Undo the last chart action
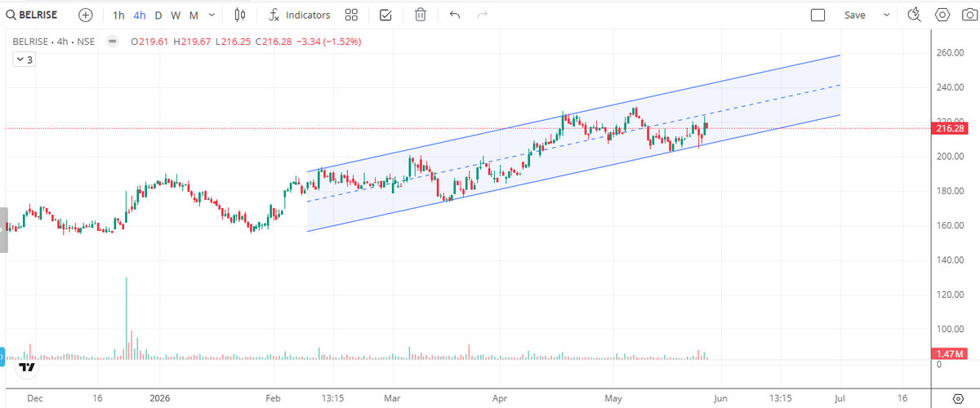Screen dimensions: 980x408 click(x=455, y=15)
